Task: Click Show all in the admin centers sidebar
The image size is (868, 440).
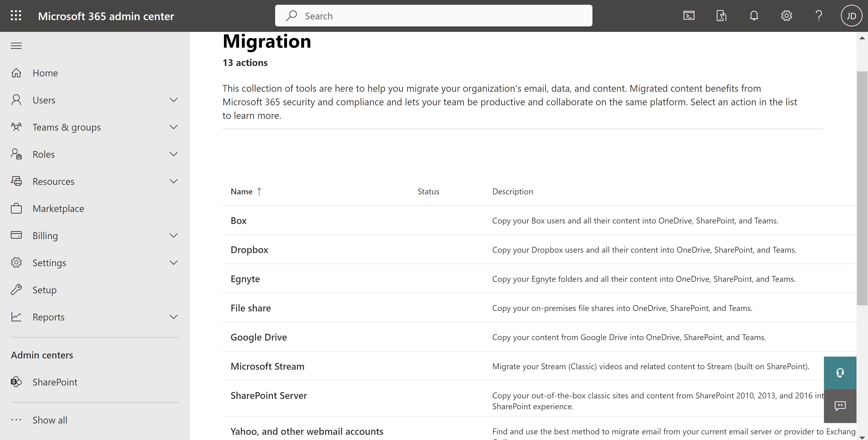Action: point(49,419)
